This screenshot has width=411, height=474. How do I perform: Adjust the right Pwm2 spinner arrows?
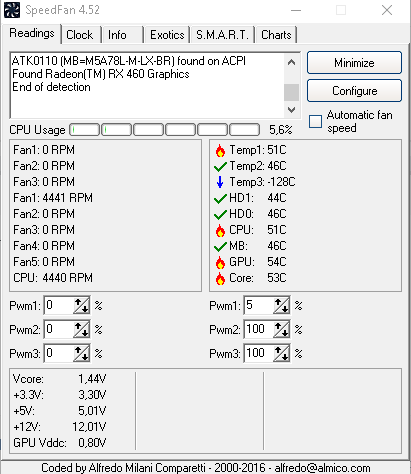(281, 329)
